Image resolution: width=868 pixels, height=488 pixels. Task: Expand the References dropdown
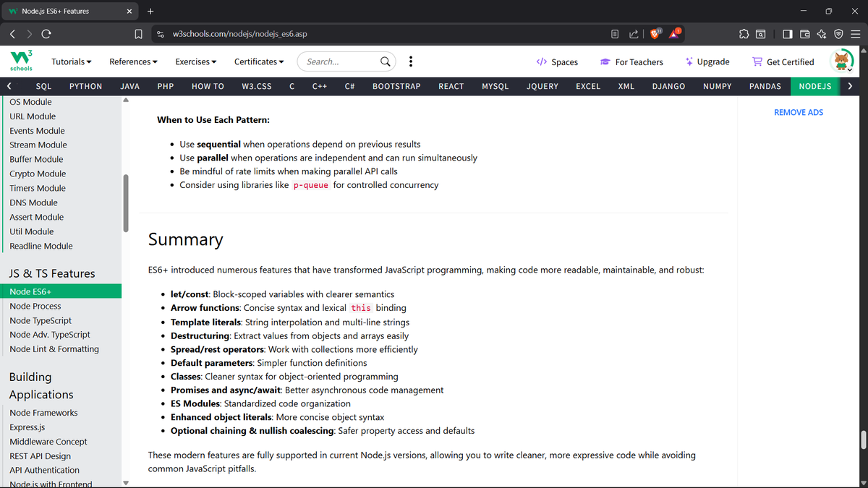[x=134, y=61]
